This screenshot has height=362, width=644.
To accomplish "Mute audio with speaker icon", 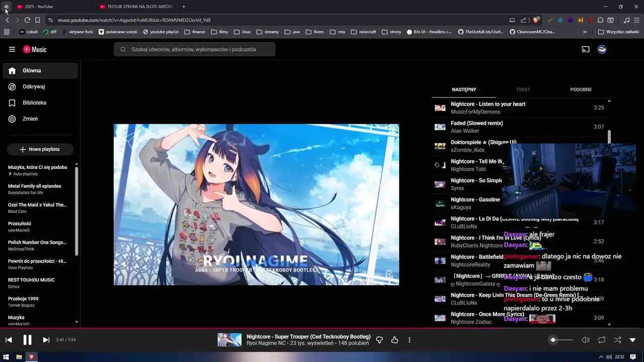I will tap(586, 340).
